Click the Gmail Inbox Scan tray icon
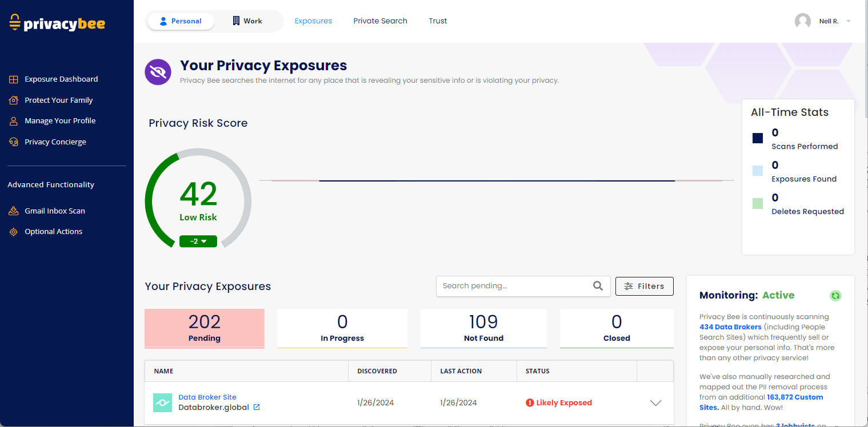Screen dimensions: 868x427 coord(14,211)
